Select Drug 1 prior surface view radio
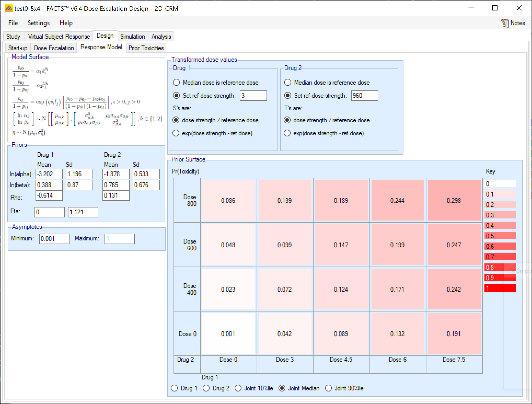 pyautogui.click(x=175, y=388)
